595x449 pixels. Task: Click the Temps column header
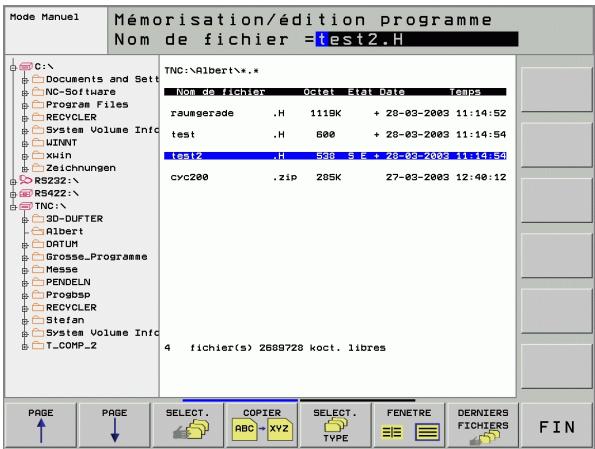465,92
